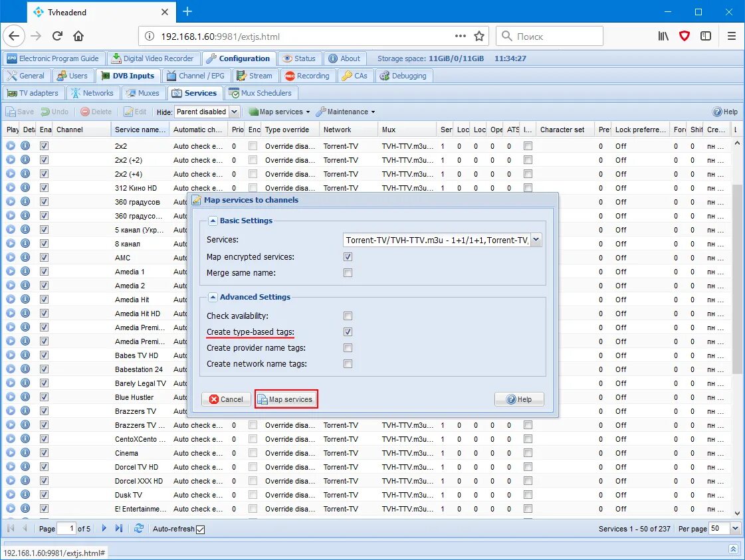Click the info icon for Amedia 1
This screenshot has height=560, width=745.
(25, 271)
